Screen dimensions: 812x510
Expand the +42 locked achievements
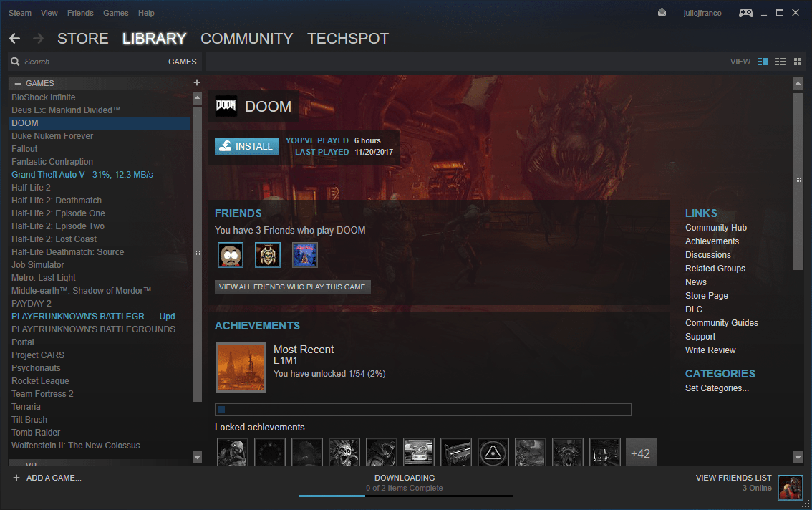(x=641, y=453)
